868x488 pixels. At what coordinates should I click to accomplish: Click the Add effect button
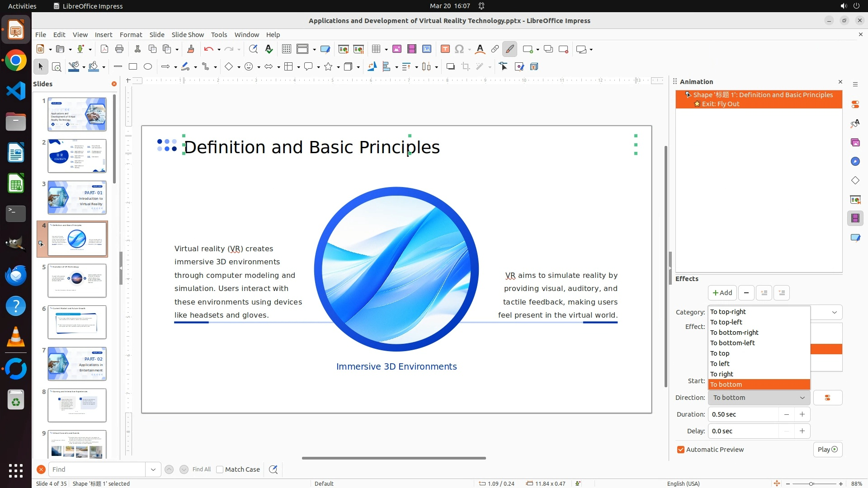[x=722, y=293]
